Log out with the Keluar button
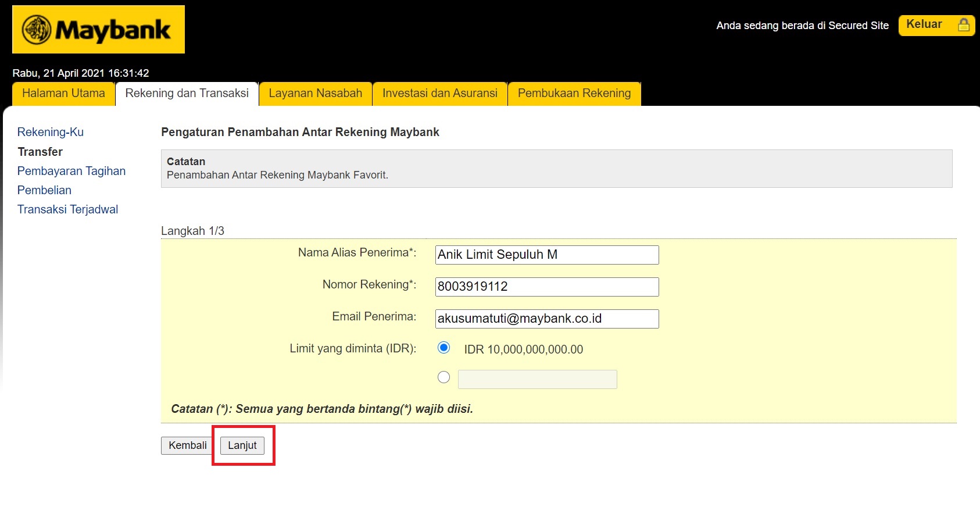This screenshot has width=980, height=521. pyautogui.click(x=936, y=25)
